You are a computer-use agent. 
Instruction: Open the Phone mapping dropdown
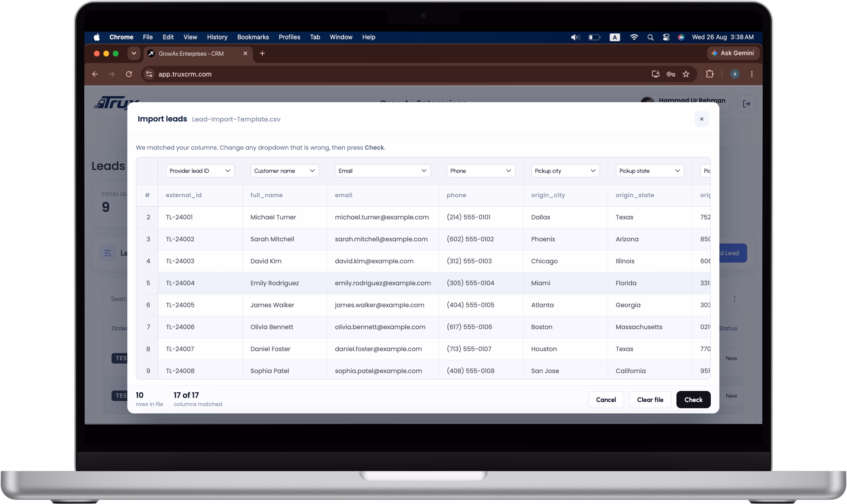click(481, 170)
